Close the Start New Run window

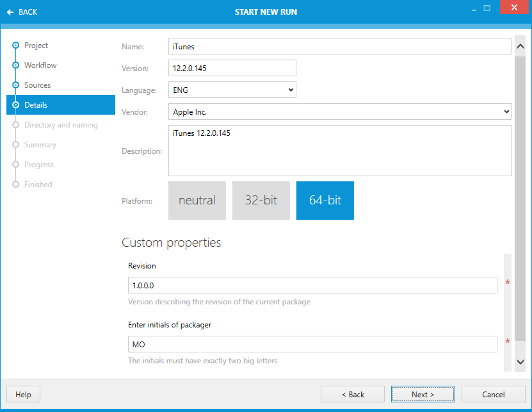[x=514, y=9]
